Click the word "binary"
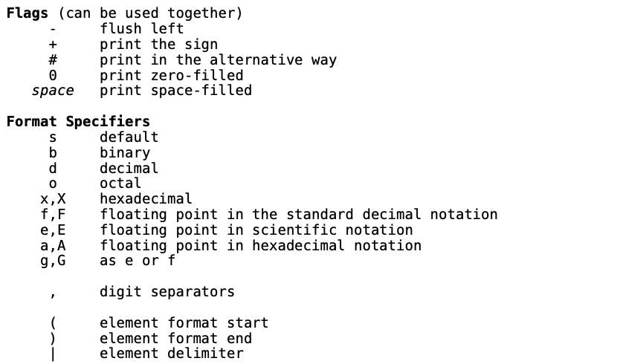Viewport: 620px width, 364px height. pos(125,152)
